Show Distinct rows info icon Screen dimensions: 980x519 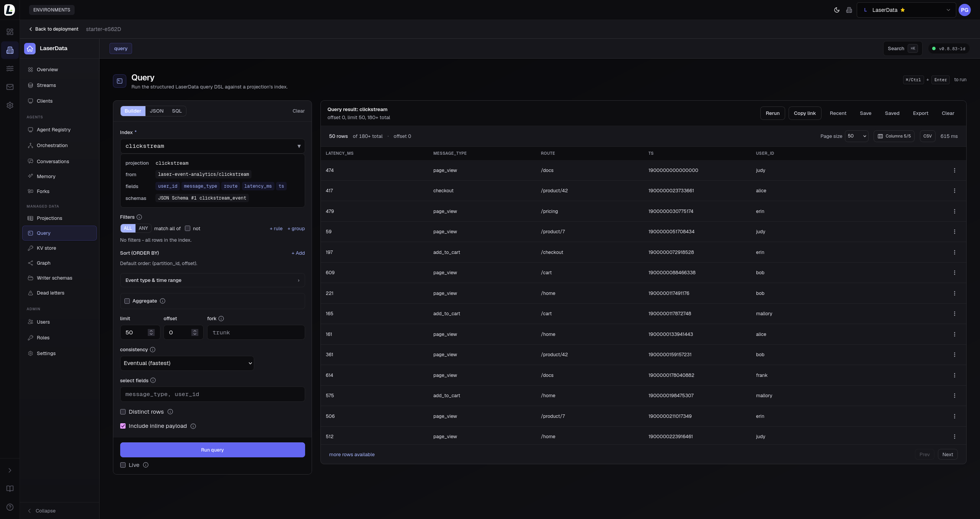[170, 412]
